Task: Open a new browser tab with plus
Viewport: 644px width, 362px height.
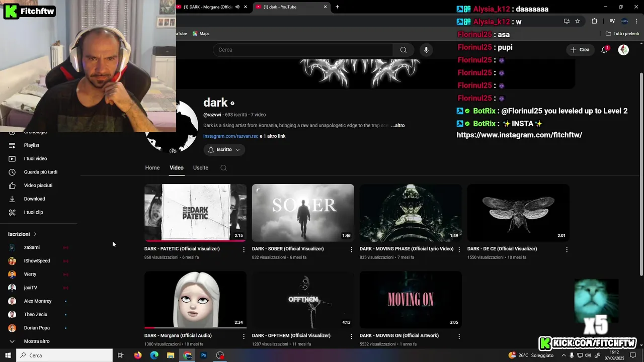Action: click(337, 7)
